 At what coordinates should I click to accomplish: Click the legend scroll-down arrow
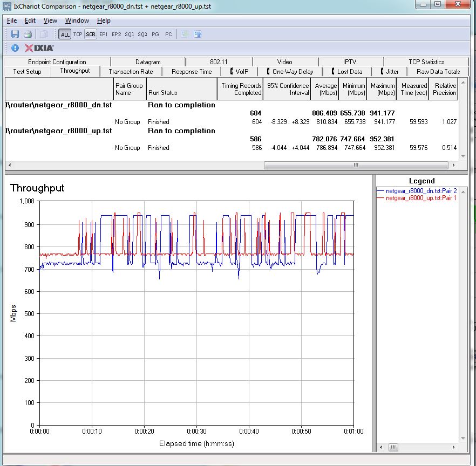click(463, 438)
